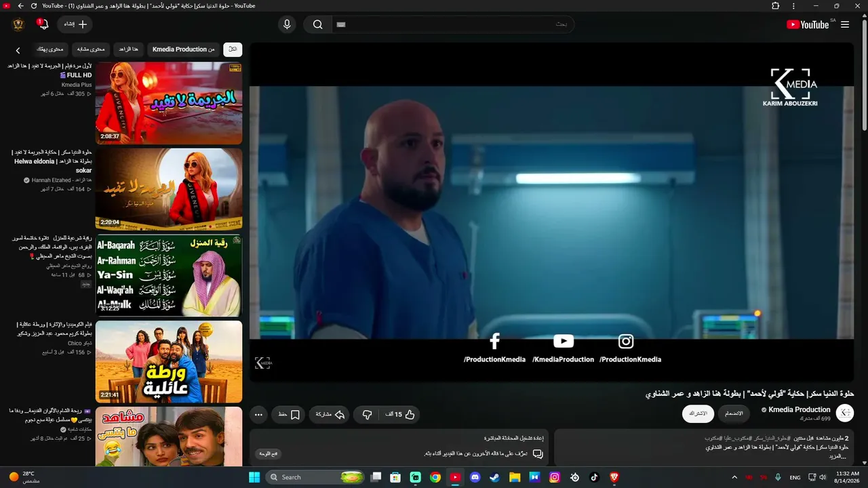Viewport: 868px width, 488px height.
Task: Click the /KmediaProduction text under the YouTube icon
Action: pos(563,359)
